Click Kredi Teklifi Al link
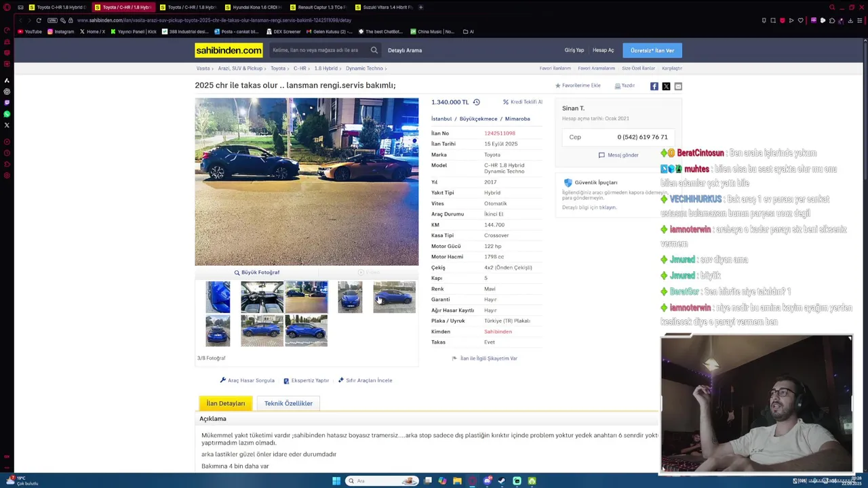868x488 pixels. [522, 102]
